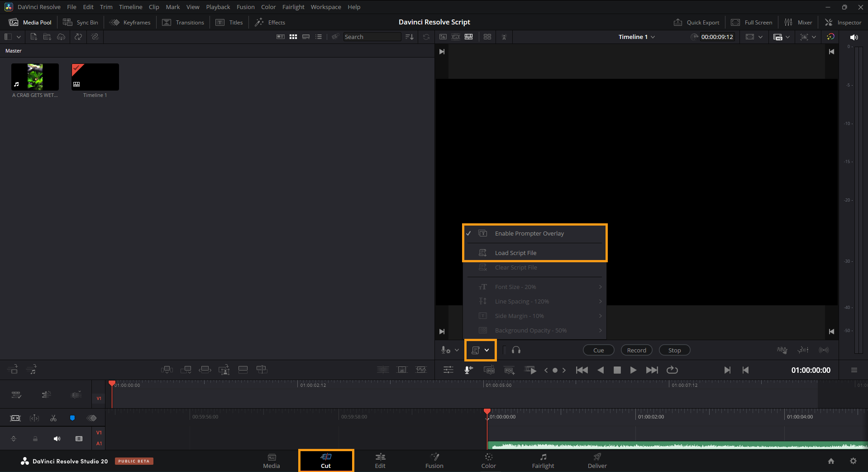Switch media pool to thumbnail grid view
The image size is (868, 472).
click(293, 37)
